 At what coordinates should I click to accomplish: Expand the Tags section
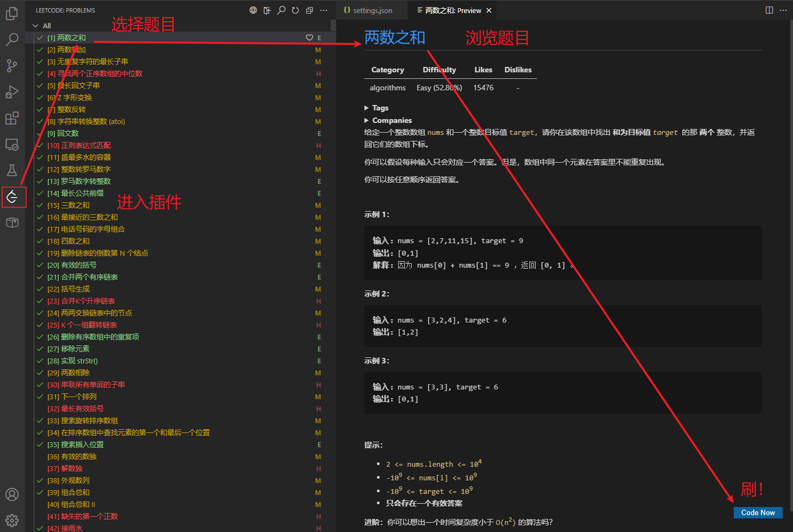coord(376,108)
